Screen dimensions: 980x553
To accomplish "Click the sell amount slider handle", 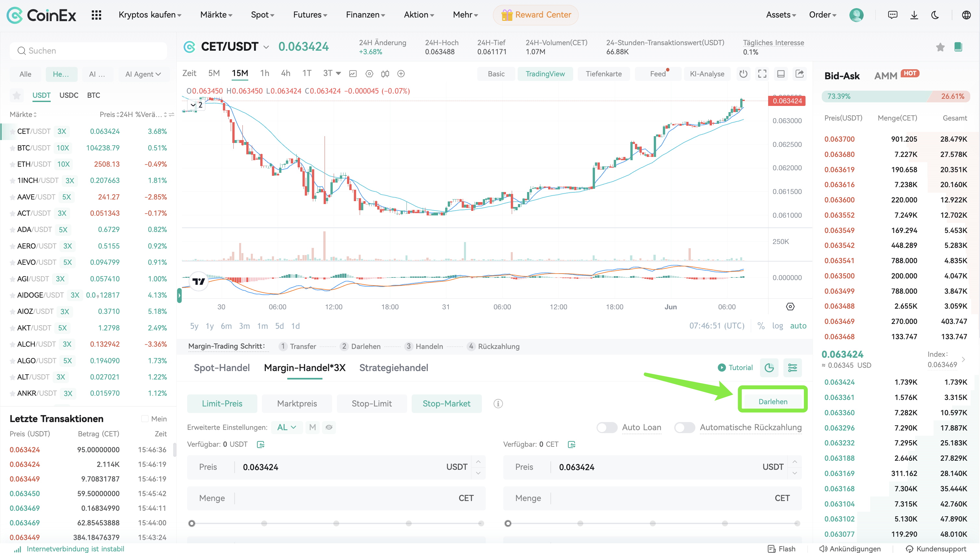I will (508, 523).
